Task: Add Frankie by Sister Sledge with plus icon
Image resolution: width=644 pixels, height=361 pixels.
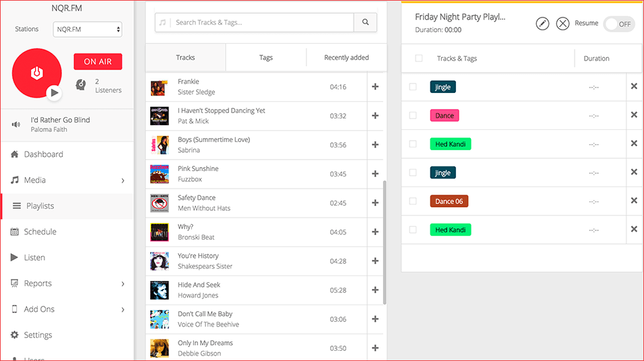Action: (375, 87)
